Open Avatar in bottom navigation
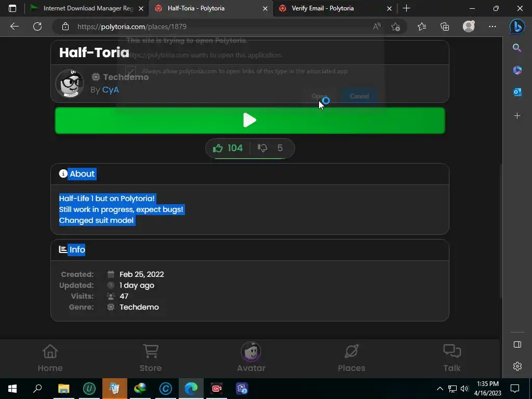This screenshot has height=399, width=532. (x=251, y=357)
